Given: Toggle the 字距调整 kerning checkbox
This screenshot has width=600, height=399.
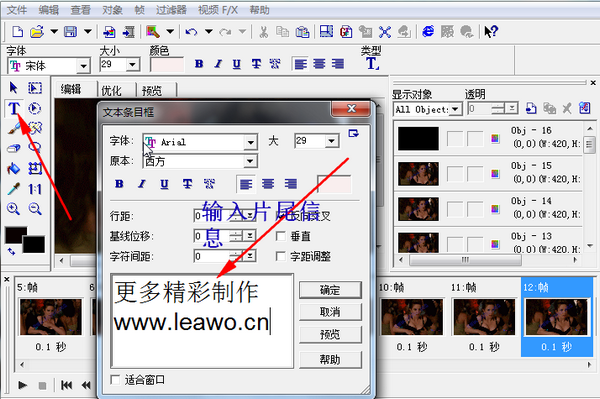Looking at the screenshot, I should pos(280,256).
